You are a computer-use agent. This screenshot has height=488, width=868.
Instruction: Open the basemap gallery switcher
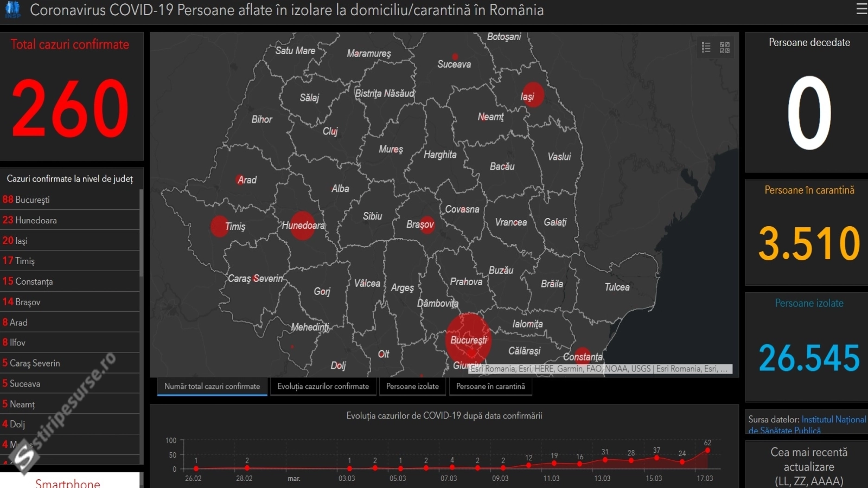tap(725, 48)
